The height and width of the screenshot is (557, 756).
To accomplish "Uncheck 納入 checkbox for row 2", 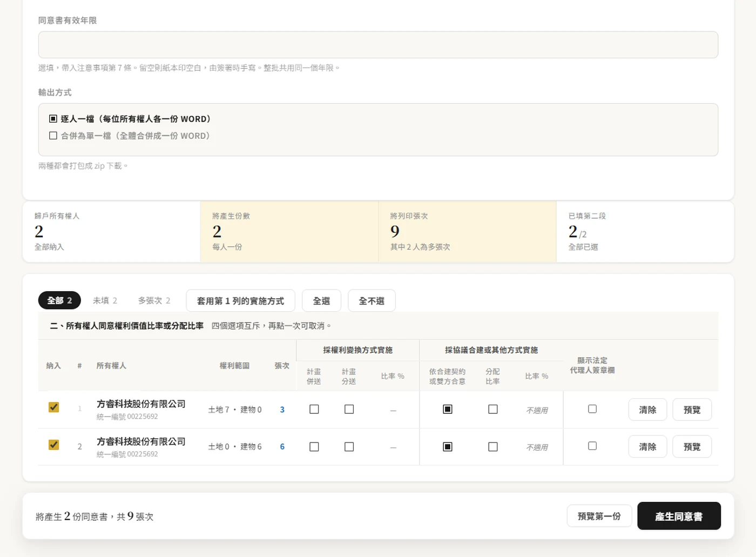I will [53, 445].
